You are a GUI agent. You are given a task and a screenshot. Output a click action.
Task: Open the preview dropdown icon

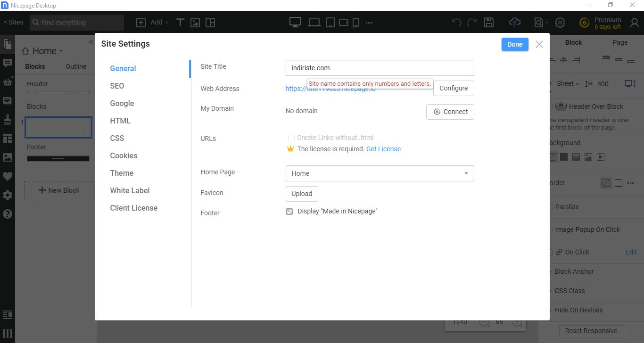point(541,23)
